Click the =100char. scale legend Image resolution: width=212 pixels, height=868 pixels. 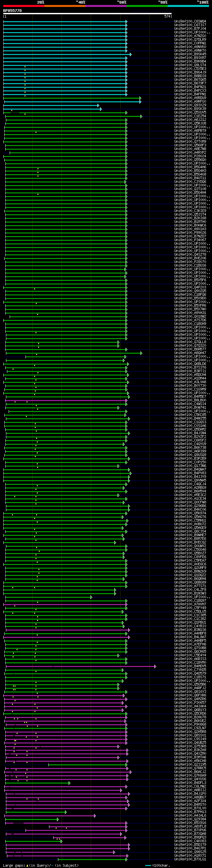[x=158, y=866]
